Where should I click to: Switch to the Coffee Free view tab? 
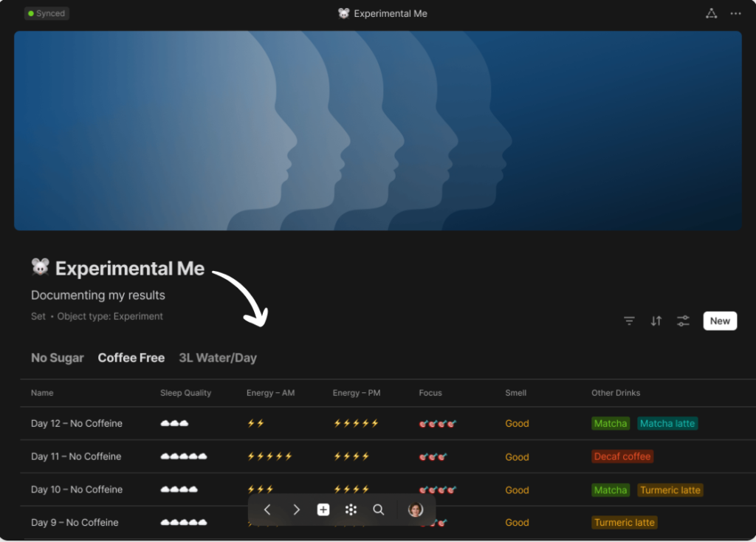pyautogui.click(x=131, y=358)
